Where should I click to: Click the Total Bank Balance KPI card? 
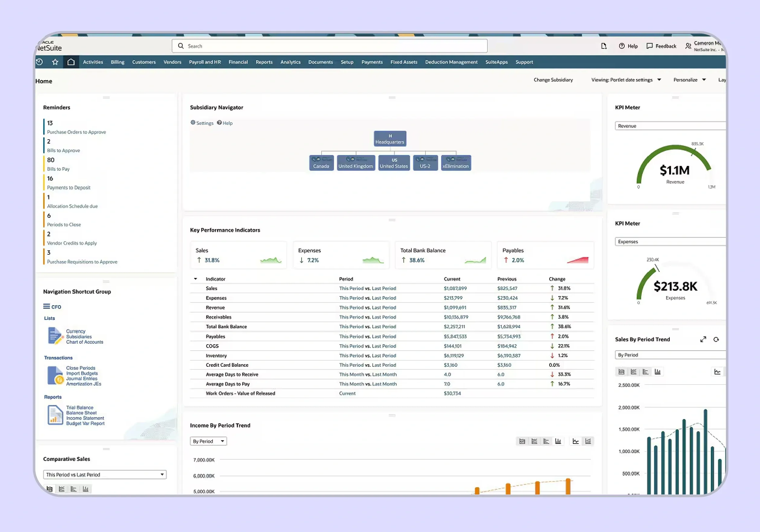tap(443, 255)
